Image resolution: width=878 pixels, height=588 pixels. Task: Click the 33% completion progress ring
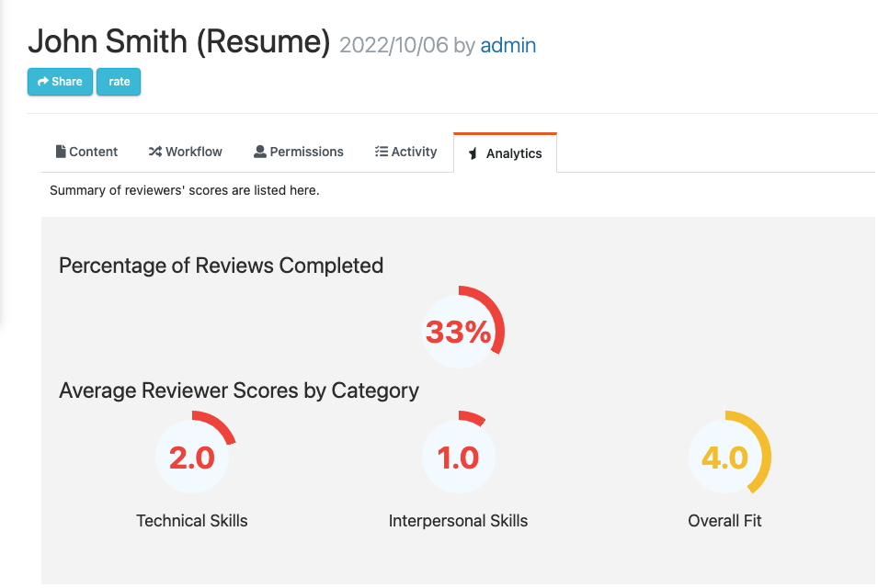click(x=461, y=331)
